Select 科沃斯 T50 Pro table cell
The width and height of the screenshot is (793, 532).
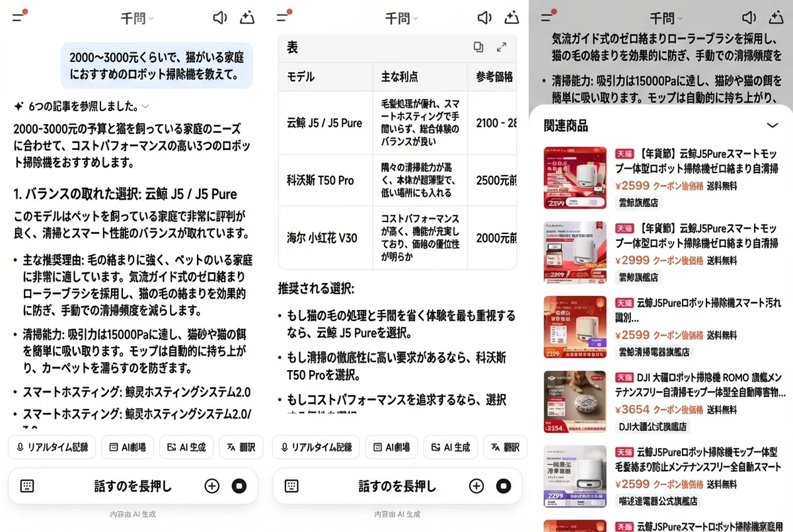[324, 180]
